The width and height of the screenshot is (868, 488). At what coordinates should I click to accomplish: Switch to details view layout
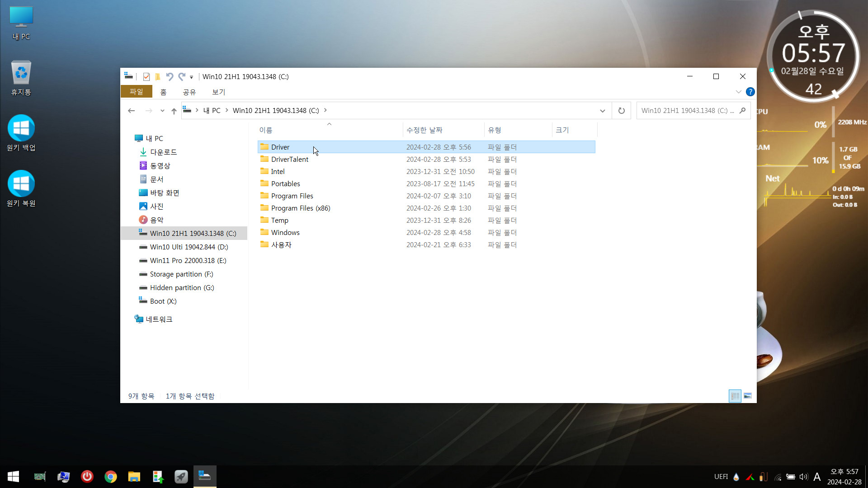pos(735,396)
